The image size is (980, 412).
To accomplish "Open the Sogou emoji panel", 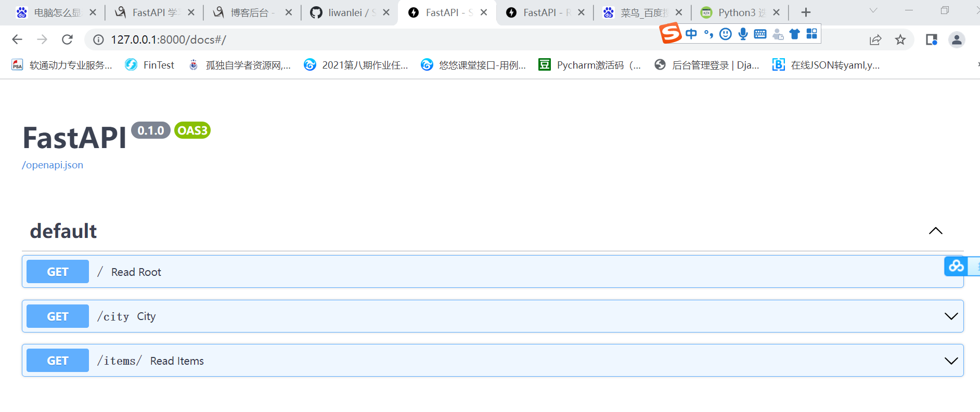I will [726, 34].
